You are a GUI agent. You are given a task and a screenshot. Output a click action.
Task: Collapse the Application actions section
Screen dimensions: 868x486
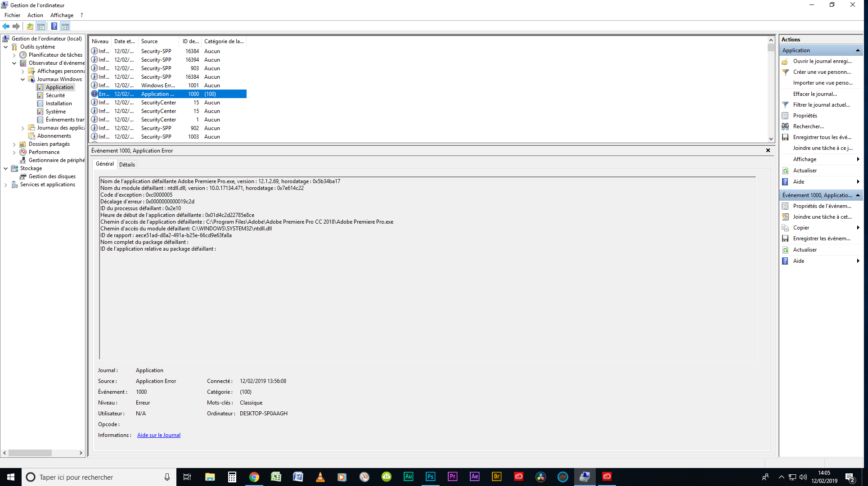pyautogui.click(x=858, y=50)
